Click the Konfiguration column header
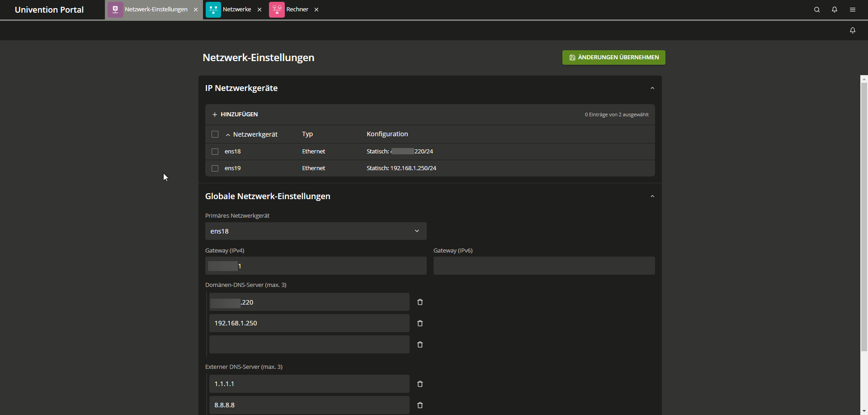Viewport: 868px width, 415px height. (x=387, y=134)
